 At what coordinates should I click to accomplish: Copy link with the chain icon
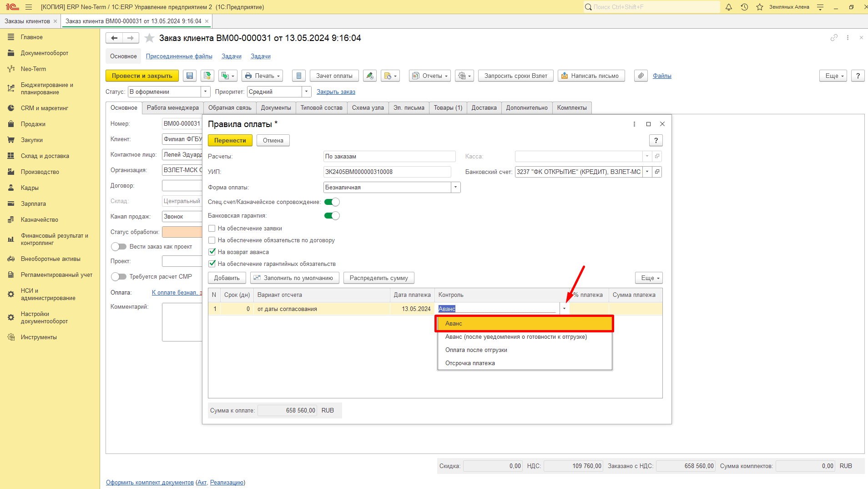(x=834, y=38)
